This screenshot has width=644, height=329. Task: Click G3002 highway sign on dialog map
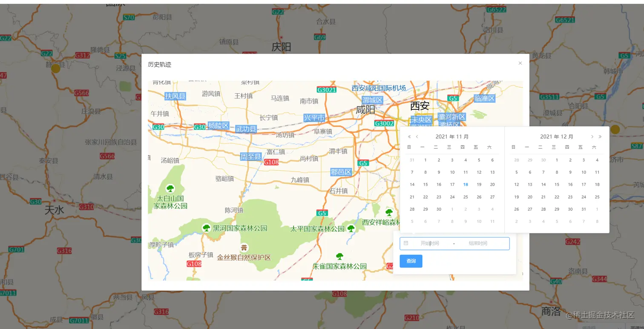click(x=384, y=123)
